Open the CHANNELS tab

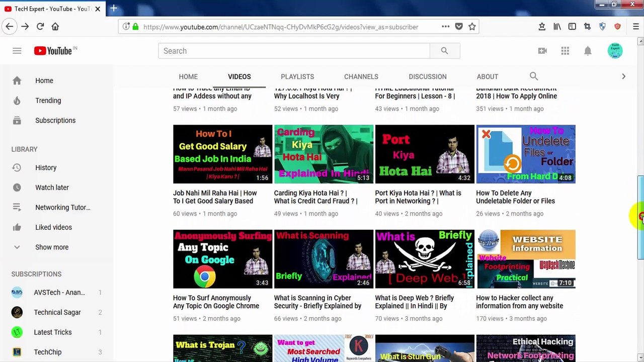point(361,76)
